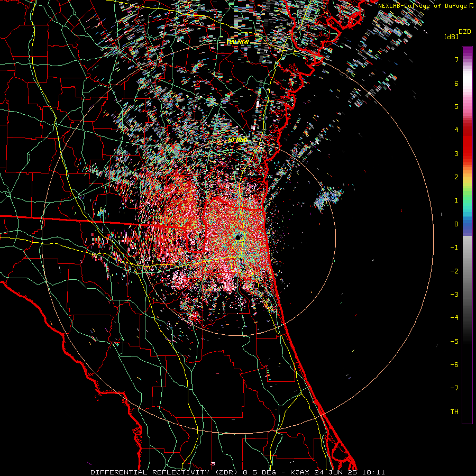Click the 5 value on color scale
The height and width of the screenshot is (476, 476).
click(456, 106)
